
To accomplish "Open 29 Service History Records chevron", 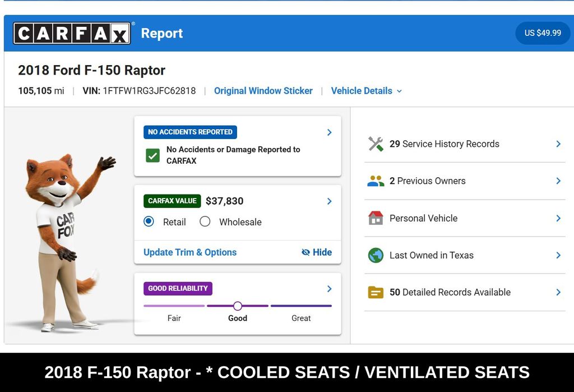I will (x=558, y=144).
